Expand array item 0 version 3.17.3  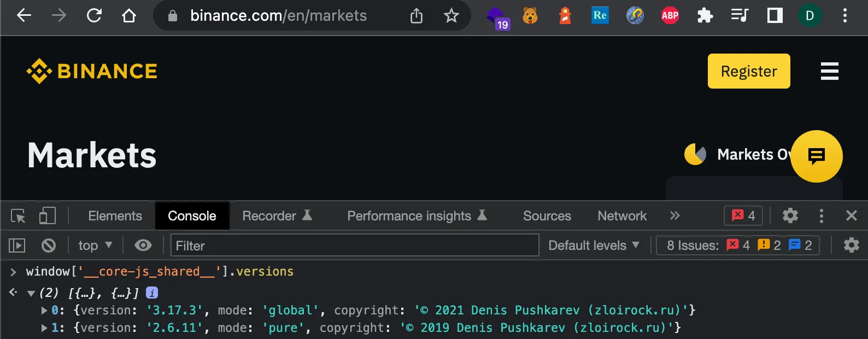pyautogui.click(x=44, y=311)
